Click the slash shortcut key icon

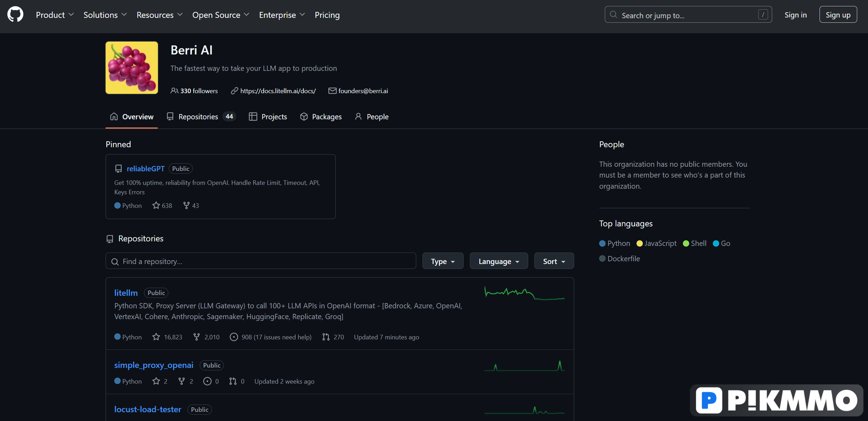[763, 14]
